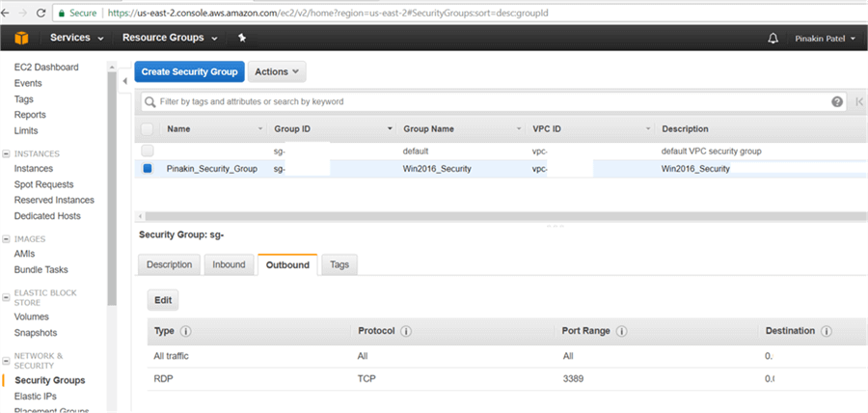The image size is (868, 413).
Task: Select the 'default VPC security group' description cell
Action: click(712, 151)
